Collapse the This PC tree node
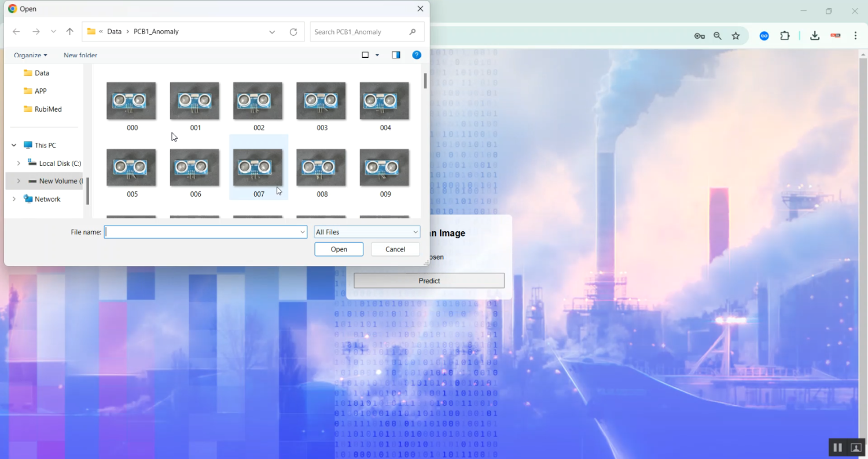Image resolution: width=868 pixels, height=459 pixels. [14, 146]
